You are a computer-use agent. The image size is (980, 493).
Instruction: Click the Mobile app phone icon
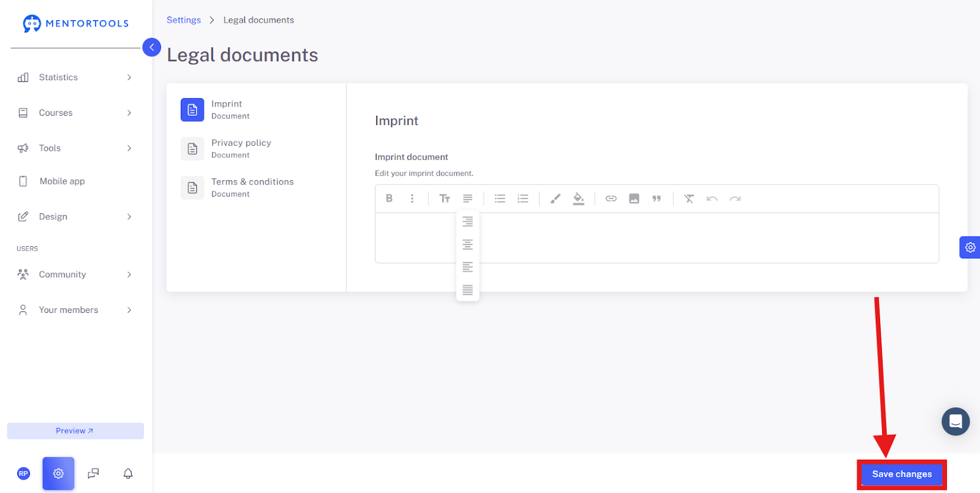coord(23,181)
